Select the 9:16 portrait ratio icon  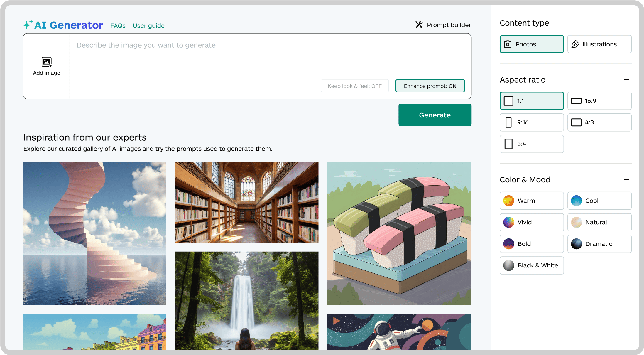point(508,122)
